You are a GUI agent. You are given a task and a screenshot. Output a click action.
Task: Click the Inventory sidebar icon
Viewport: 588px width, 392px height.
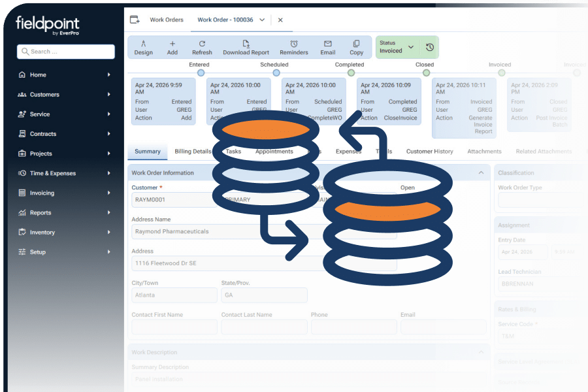click(22, 232)
